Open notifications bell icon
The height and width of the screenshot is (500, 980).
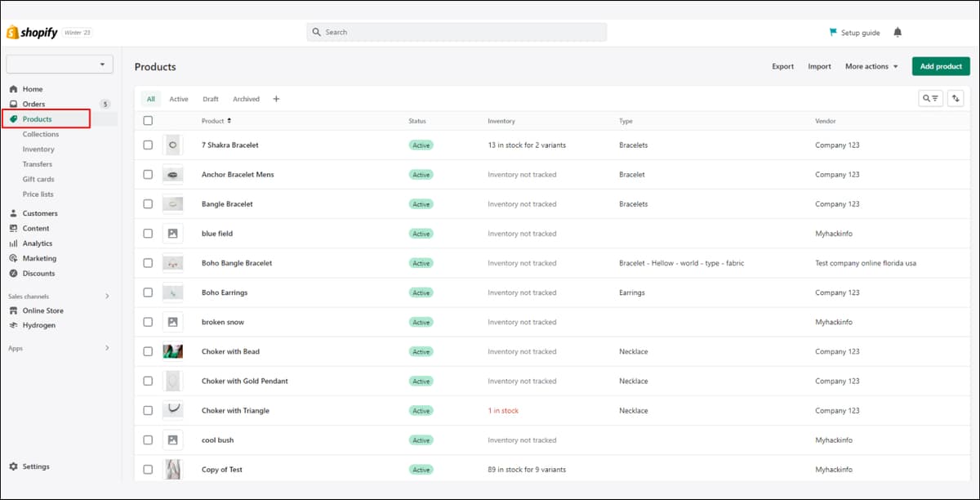pos(898,32)
